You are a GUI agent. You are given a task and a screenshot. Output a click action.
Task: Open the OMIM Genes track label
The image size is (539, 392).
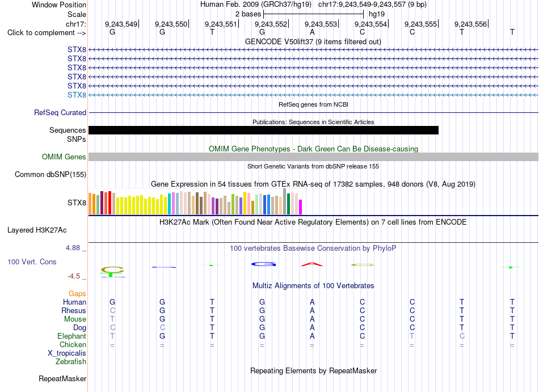(64, 157)
